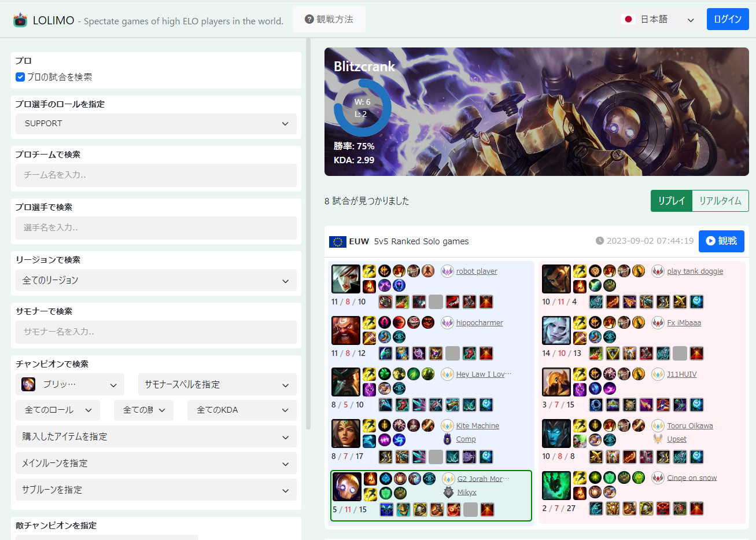
Task: Open the Mikyx pro player link
Action: click(467, 492)
